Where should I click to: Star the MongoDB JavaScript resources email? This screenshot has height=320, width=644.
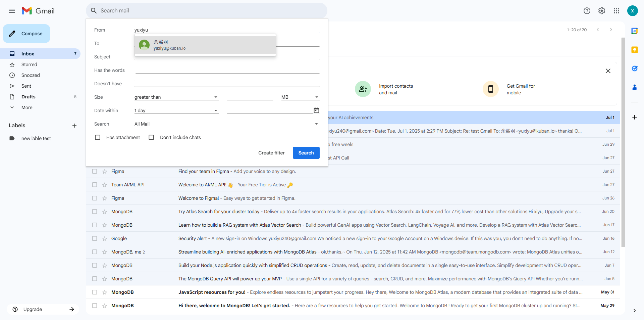click(105, 292)
